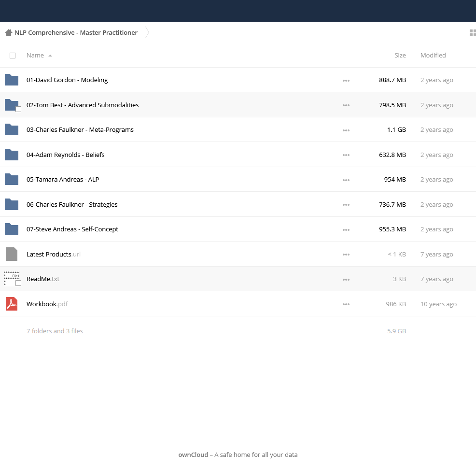Open folder 07-Steve Andreas - Self-Concept
This screenshot has width=476, height=469.
pyautogui.click(x=72, y=229)
